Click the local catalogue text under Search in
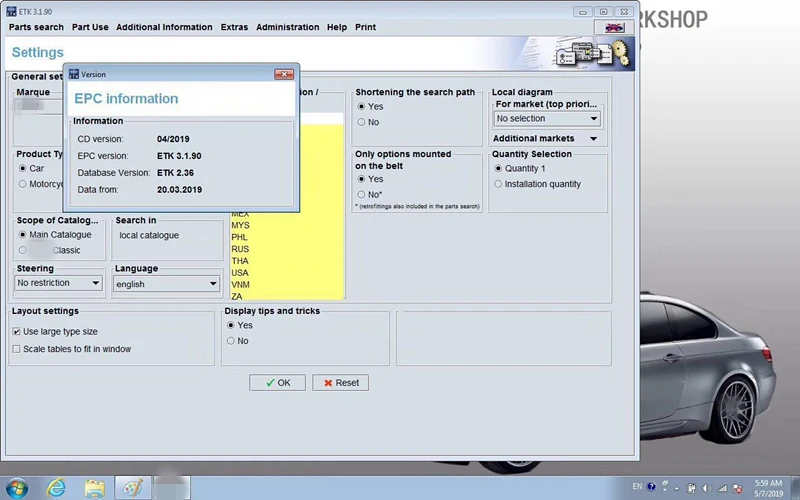 [149, 235]
